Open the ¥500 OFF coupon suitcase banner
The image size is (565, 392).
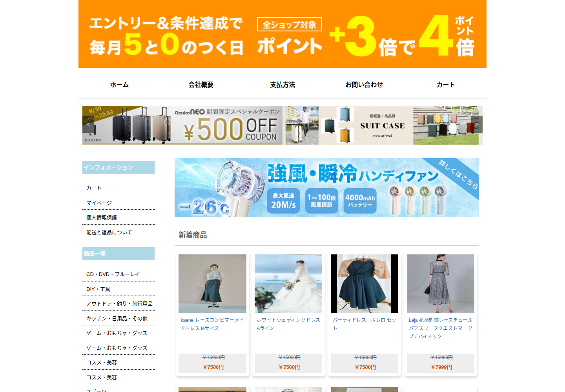click(182, 125)
